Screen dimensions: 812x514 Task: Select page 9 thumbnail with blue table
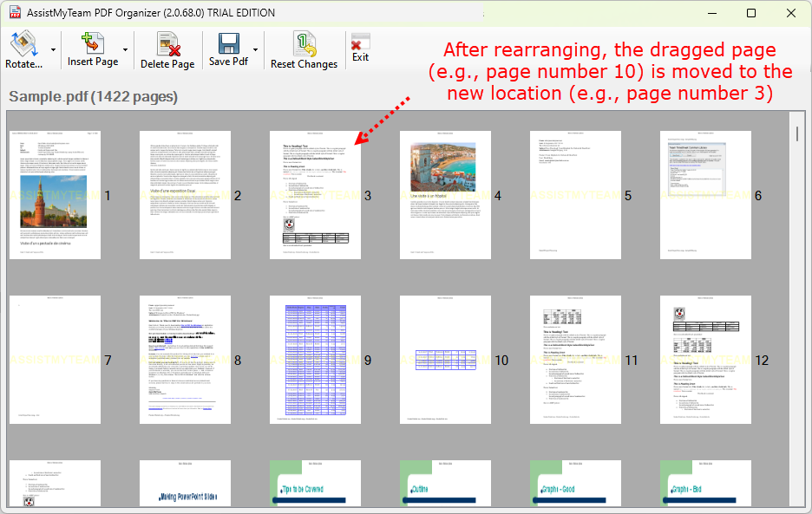315,360
